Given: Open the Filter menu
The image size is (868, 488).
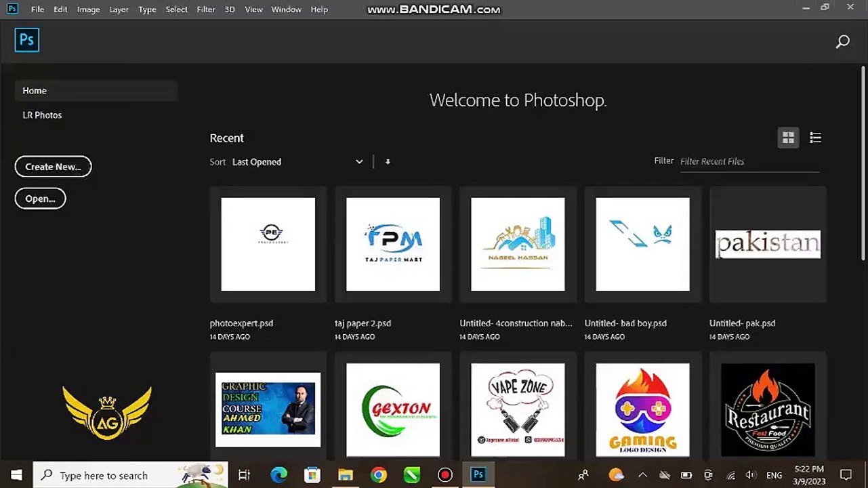Looking at the screenshot, I should click(x=206, y=9).
